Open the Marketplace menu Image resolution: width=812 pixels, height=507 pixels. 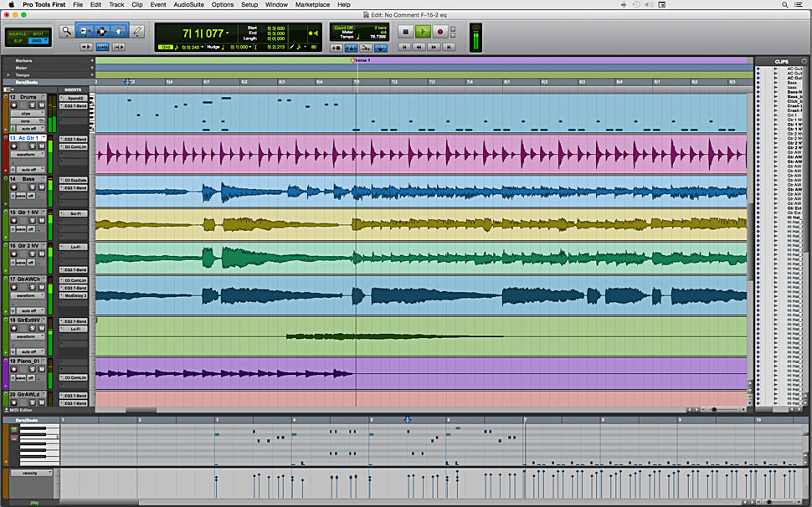tap(312, 5)
